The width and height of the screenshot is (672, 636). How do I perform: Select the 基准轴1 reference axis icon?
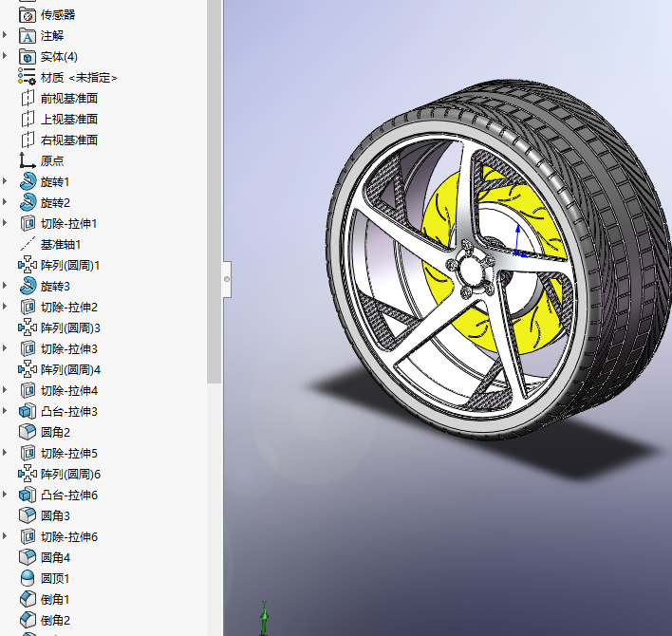tap(28, 244)
